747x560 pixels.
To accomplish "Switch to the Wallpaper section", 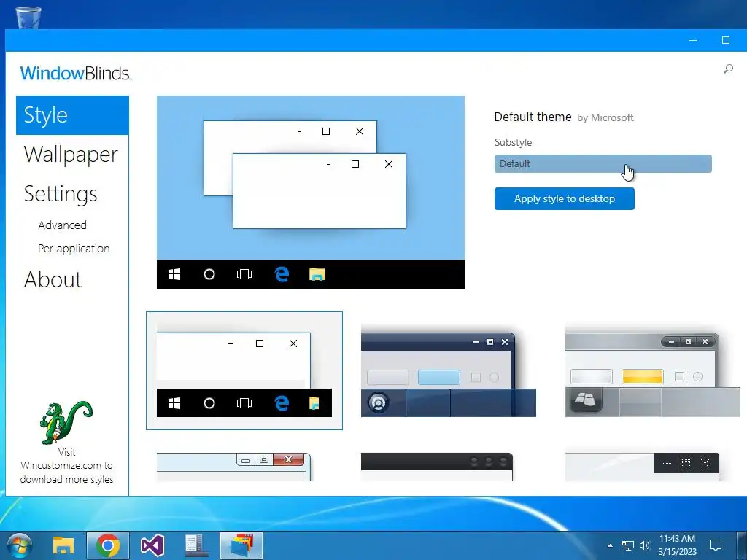I will [71, 155].
